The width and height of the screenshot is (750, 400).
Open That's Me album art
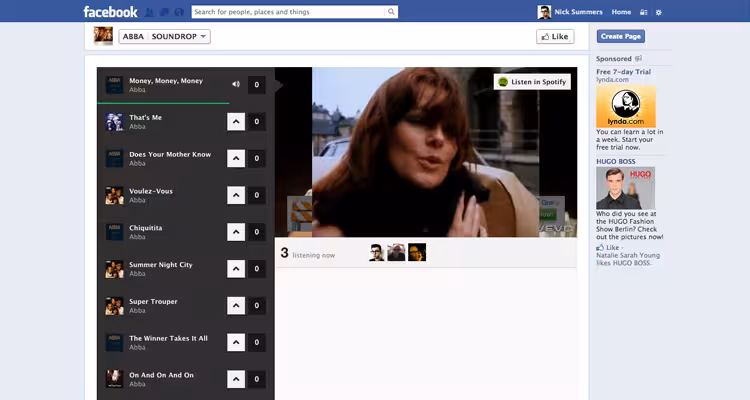[114, 122]
